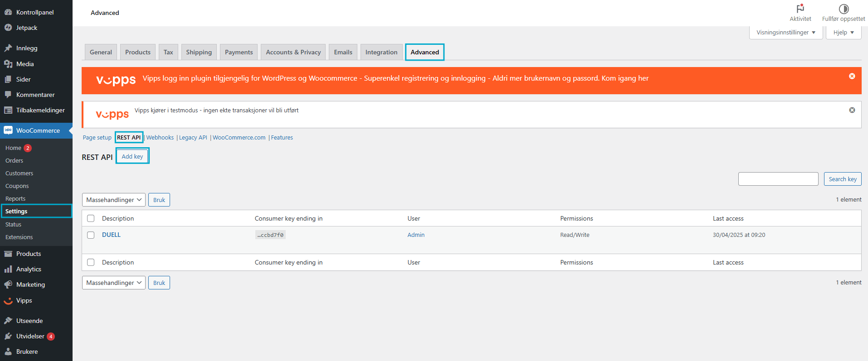Screen dimensions: 868x361
Task: Click the Add key button
Action: coord(132,156)
